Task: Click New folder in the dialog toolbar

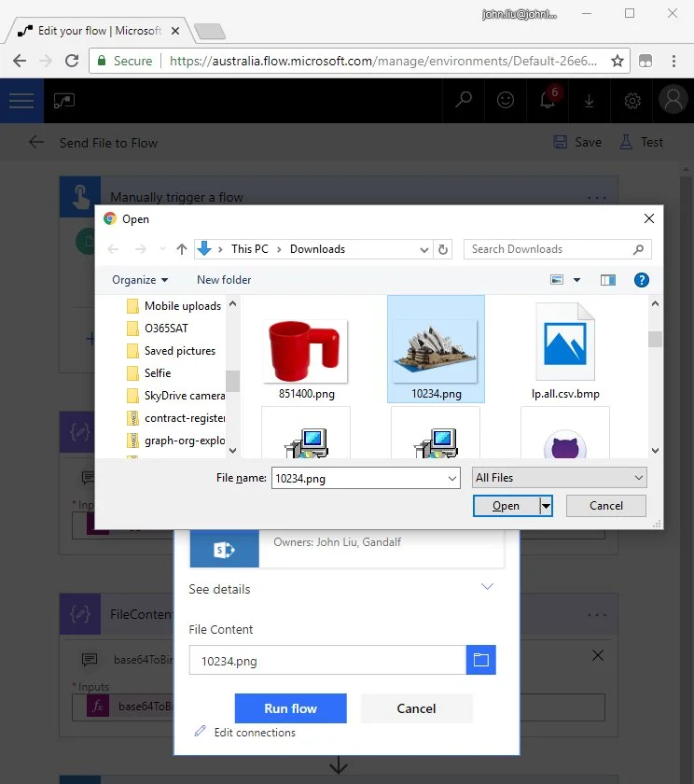Action: pyautogui.click(x=224, y=280)
